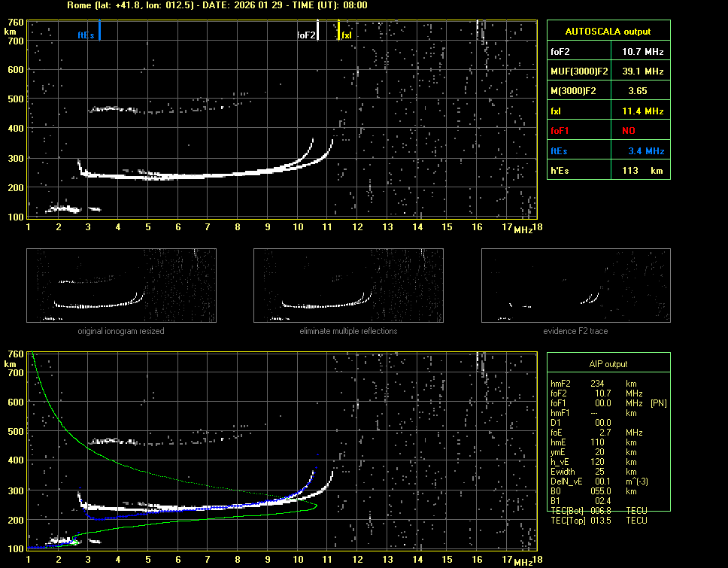Click the red foF1 NO row
728x568 pixels.
(608, 131)
